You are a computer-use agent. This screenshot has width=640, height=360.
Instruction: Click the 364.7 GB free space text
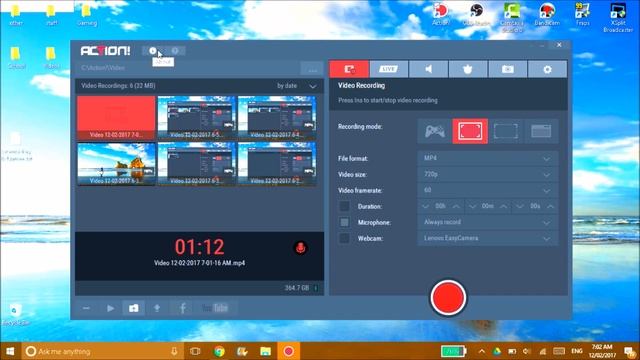[297, 288]
